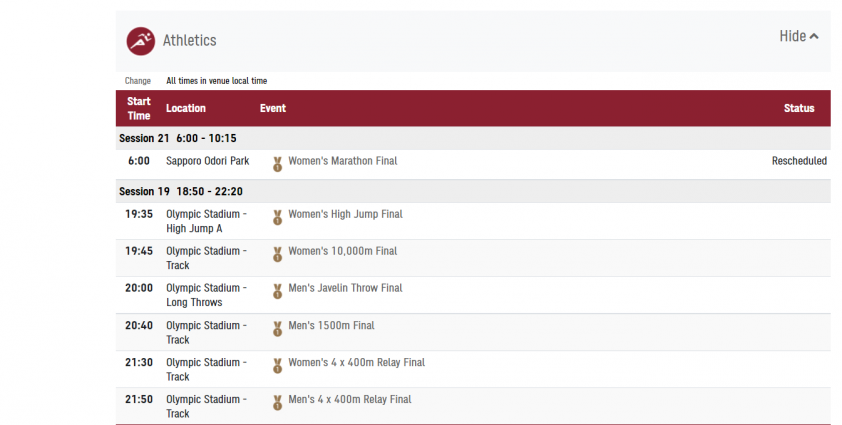Open the Men's Javelin Throw Final event

(x=345, y=288)
